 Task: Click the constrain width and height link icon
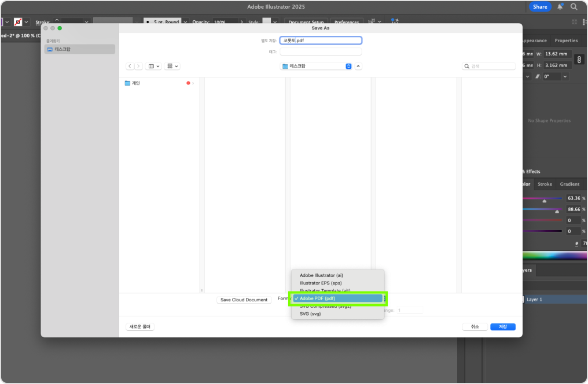tap(578, 60)
